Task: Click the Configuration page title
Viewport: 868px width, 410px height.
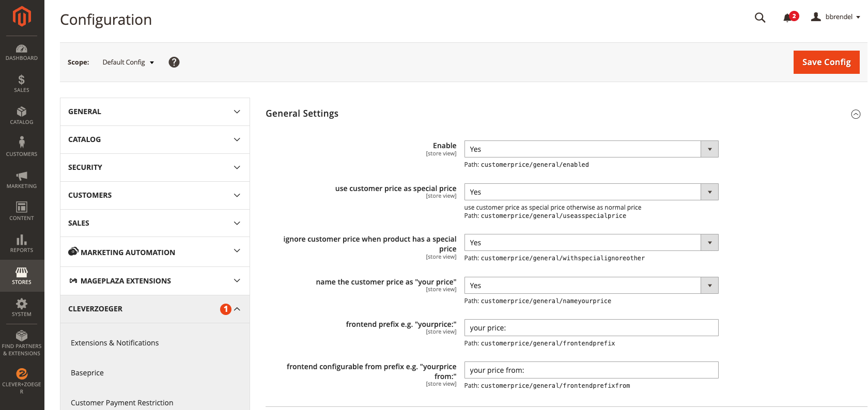Action: pos(106,20)
